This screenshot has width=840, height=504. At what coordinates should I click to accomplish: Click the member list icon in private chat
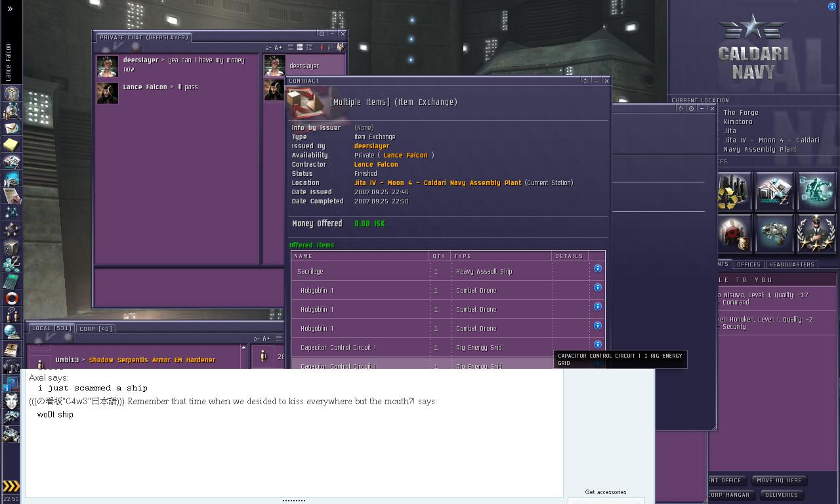tap(340, 47)
